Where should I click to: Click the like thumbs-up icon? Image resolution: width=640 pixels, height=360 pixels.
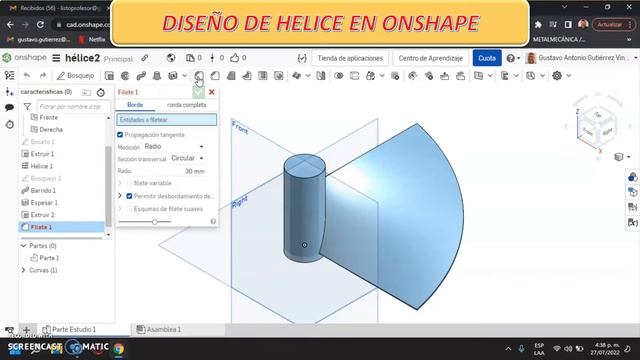234,58
